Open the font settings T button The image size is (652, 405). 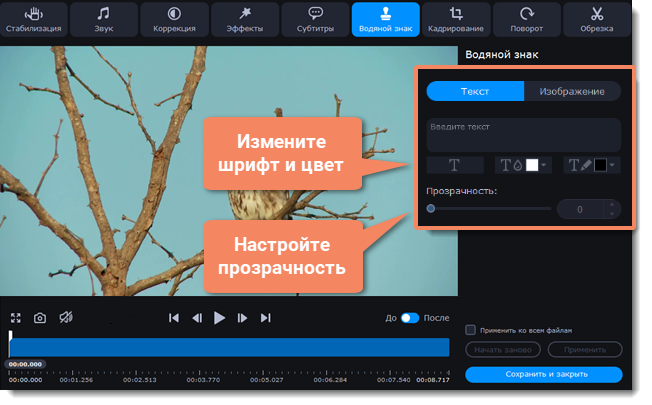(x=453, y=165)
